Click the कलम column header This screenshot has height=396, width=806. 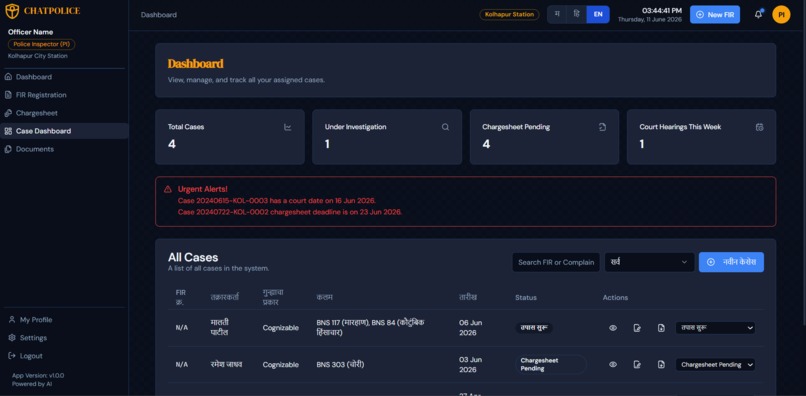[x=324, y=297]
